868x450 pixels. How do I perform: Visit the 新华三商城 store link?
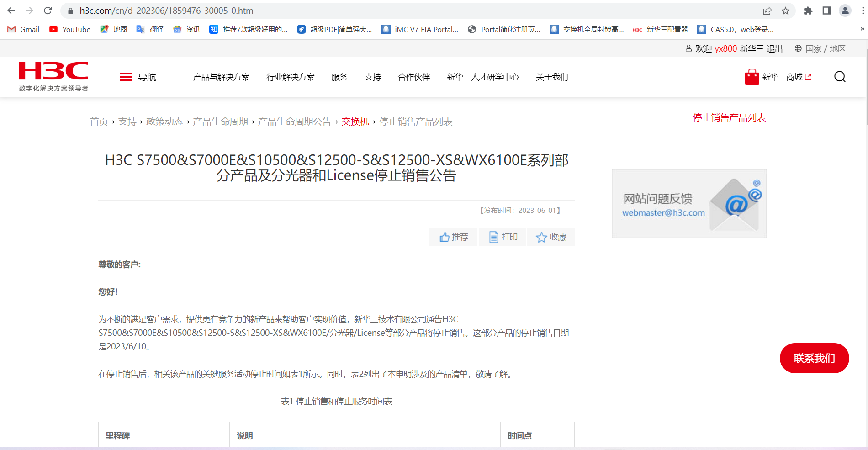pyautogui.click(x=778, y=77)
